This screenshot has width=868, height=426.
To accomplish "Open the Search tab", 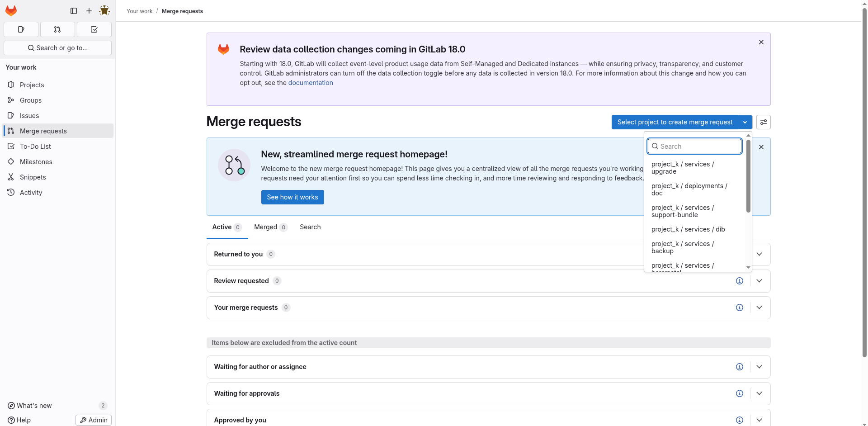I will click(310, 227).
